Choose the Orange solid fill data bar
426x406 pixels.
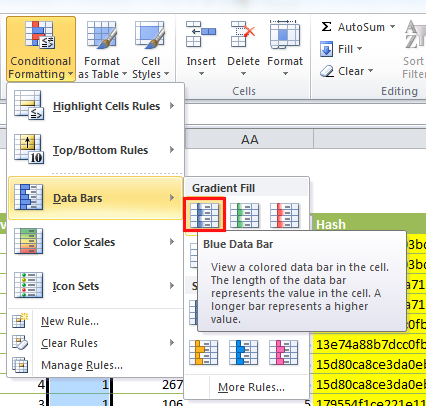click(204, 352)
